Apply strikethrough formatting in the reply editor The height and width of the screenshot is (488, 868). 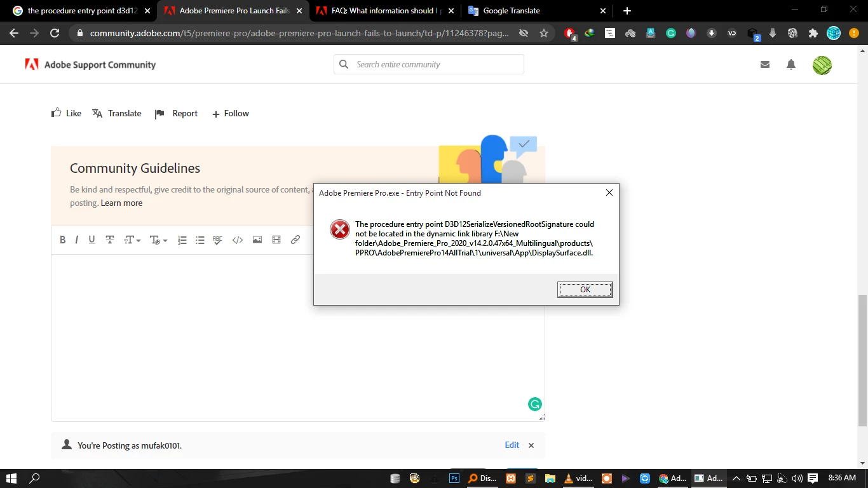tap(109, 240)
